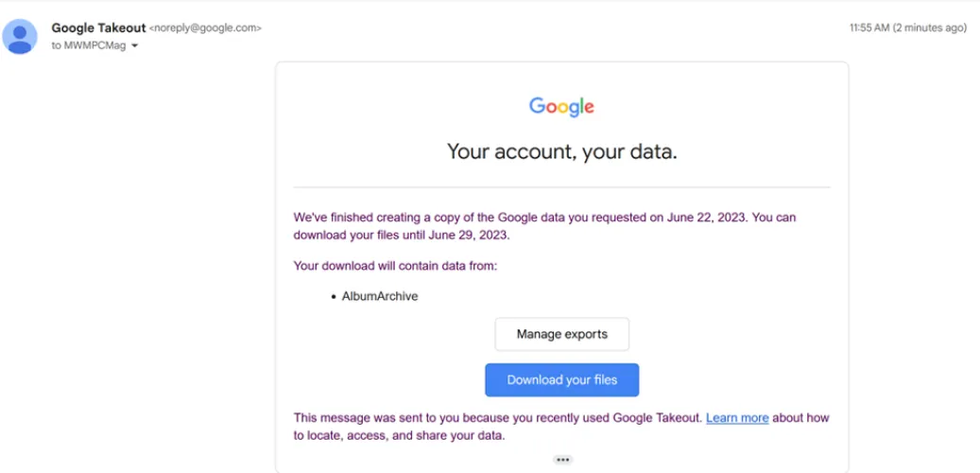Click the Google Takeout sender name
980x473 pixels.
point(98,28)
